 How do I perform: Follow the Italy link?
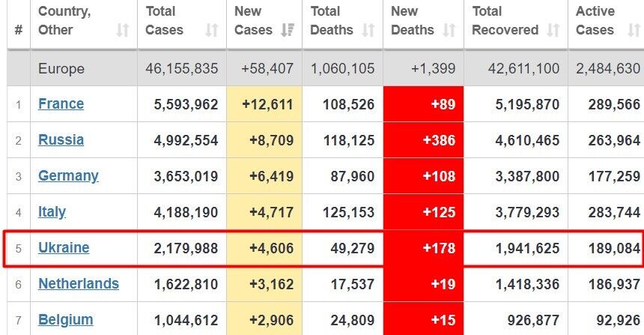coord(52,212)
